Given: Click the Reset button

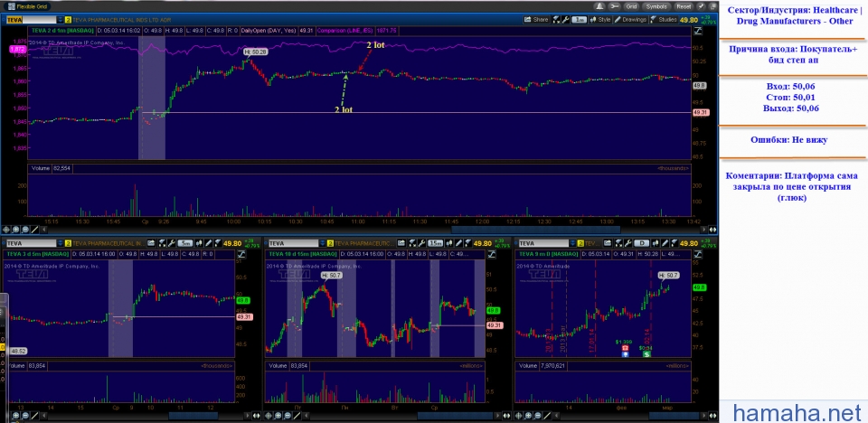Looking at the screenshot, I should [x=684, y=6].
